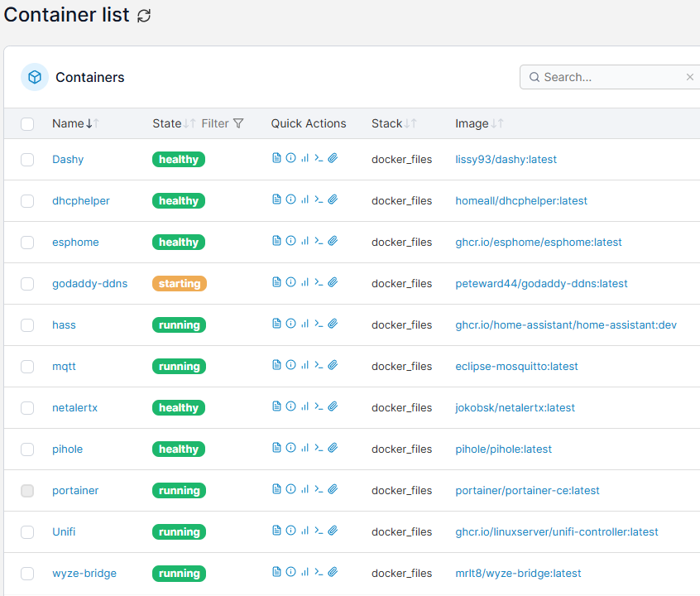
Task: Open image ghcr.io/linuxserver/unifi-controller:latest
Action: coord(557,532)
